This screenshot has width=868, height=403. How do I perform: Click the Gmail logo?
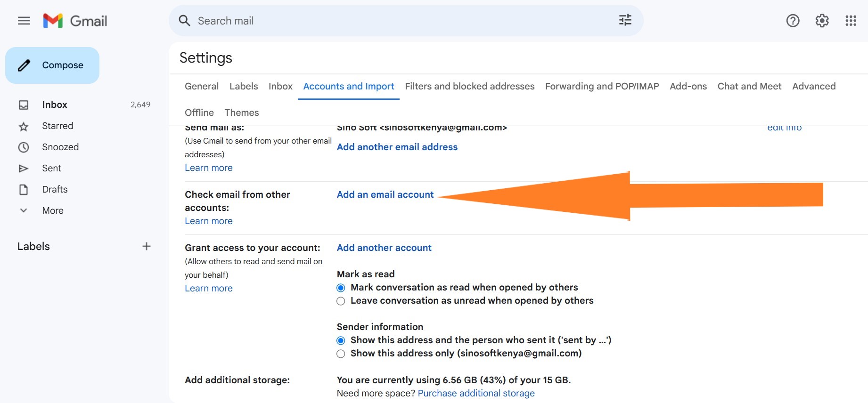75,21
